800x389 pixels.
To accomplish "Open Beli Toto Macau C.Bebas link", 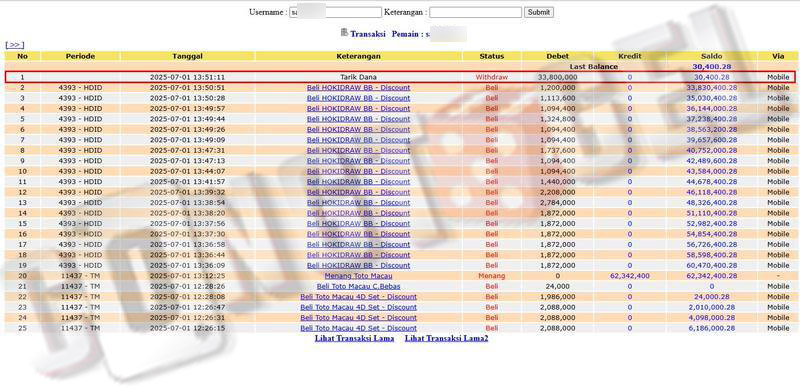I will click(x=359, y=286).
